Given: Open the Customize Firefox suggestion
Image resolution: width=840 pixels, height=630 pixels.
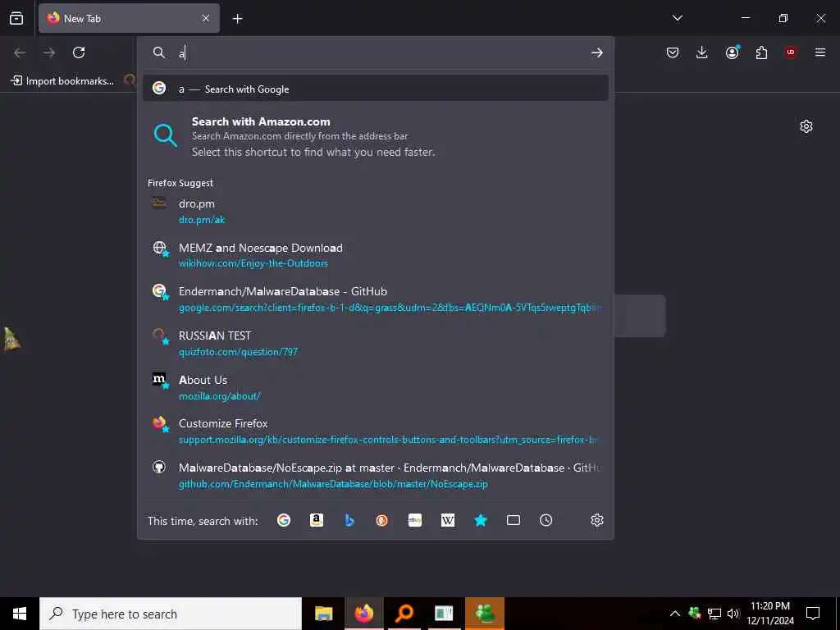Looking at the screenshot, I should pos(376,431).
